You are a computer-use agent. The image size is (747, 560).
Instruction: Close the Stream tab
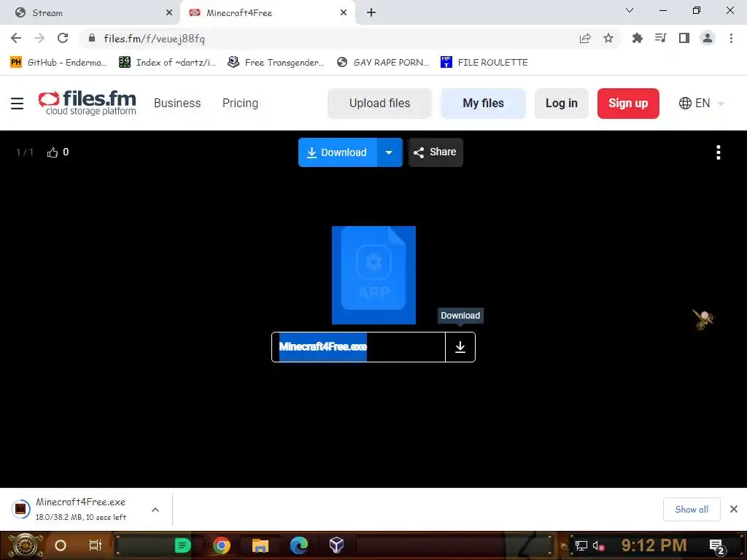click(x=169, y=13)
